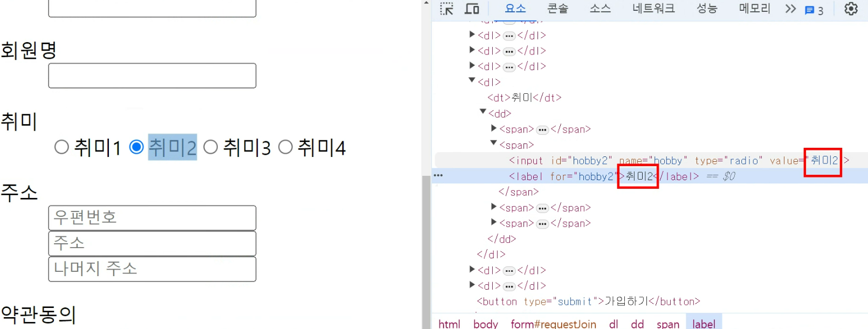868x329 pixels.
Task: Expand the third span in dd
Action: point(494,207)
